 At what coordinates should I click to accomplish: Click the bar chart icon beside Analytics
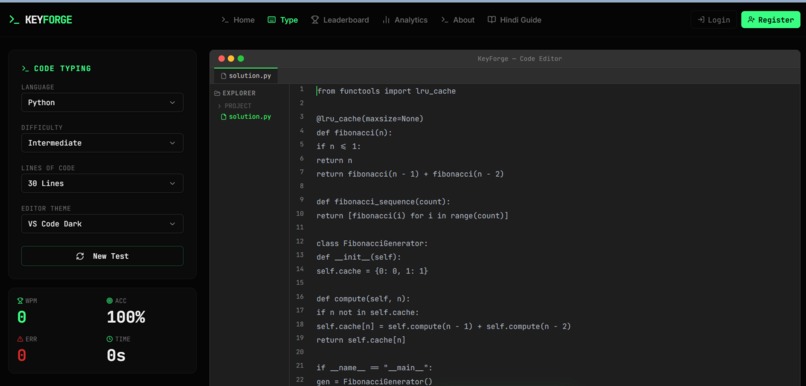pyautogui.click(x=386, y=20)
